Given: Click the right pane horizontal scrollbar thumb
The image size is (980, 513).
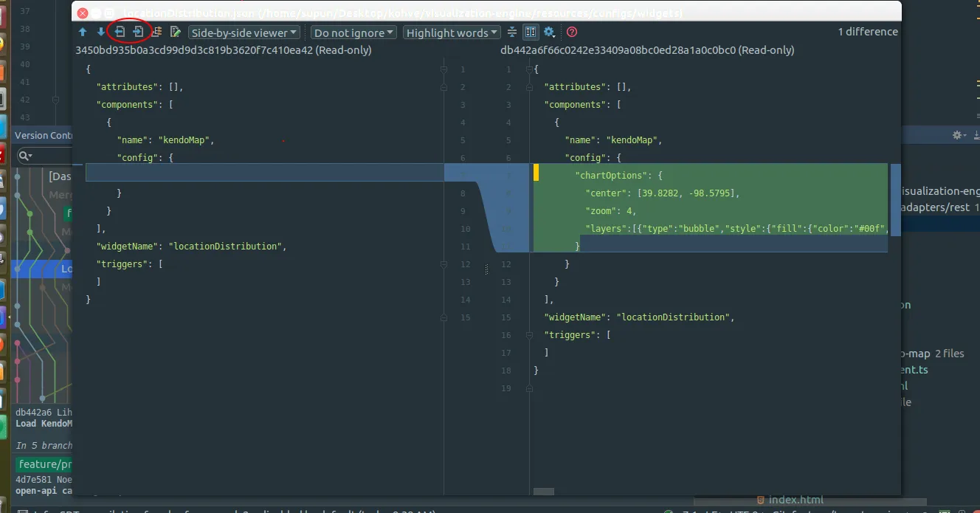Looking at the screenshot, I should (544, 492).
